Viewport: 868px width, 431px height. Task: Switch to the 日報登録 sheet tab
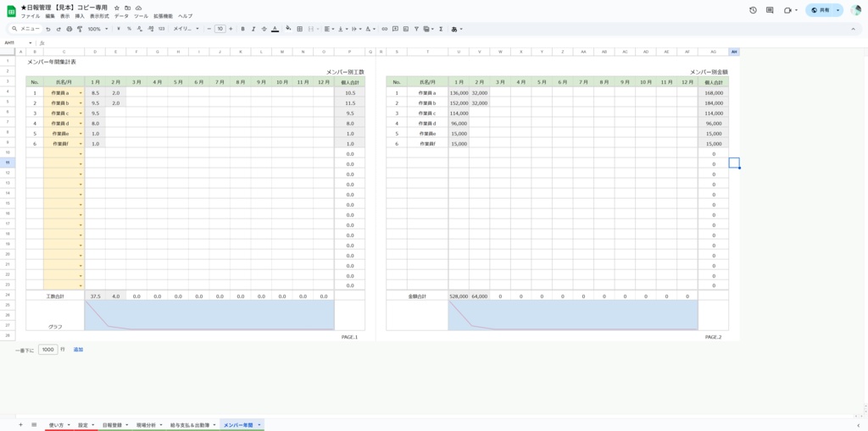click(x=115, y=425)
